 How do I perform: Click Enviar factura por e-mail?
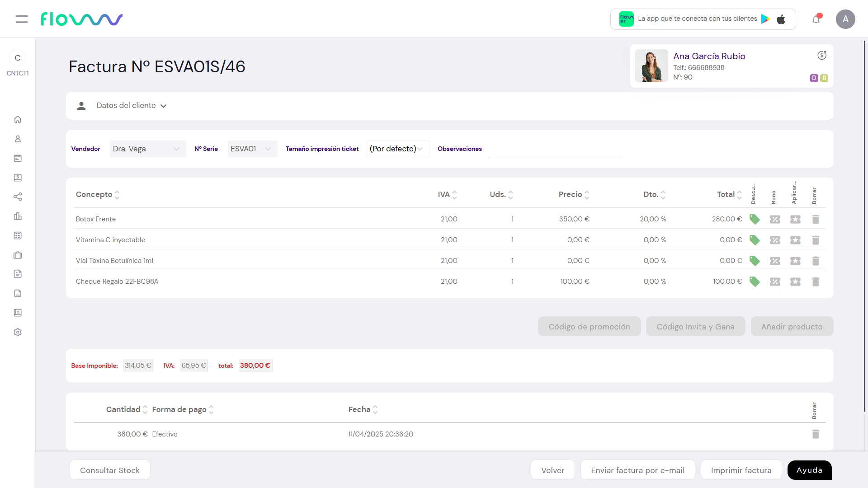637,470
